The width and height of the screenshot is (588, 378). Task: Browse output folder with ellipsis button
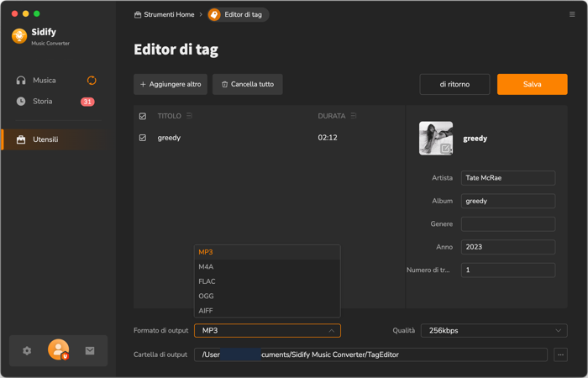click(560, 354)
